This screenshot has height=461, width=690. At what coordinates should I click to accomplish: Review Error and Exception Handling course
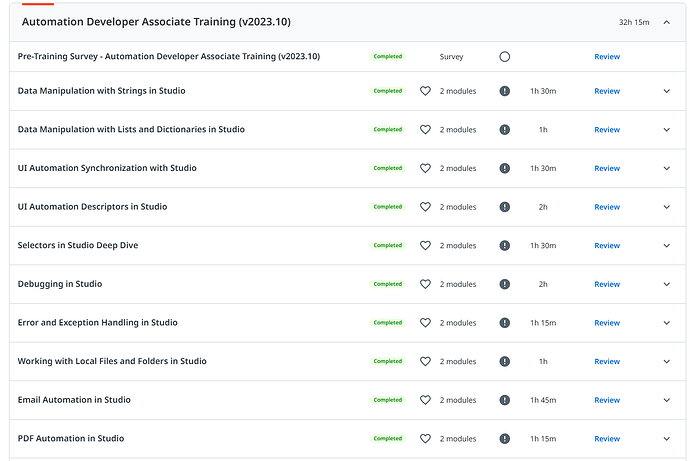pyautogui.click(x=607, y=323)
